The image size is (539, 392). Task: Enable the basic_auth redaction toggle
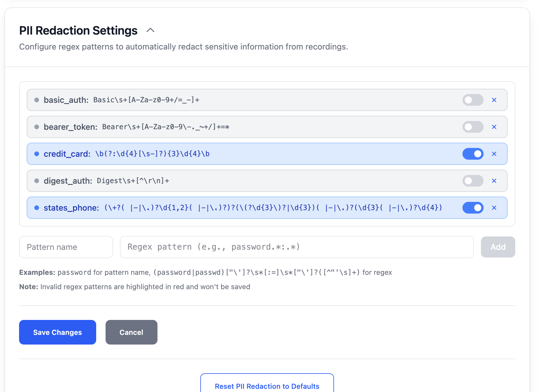[473, 100]
